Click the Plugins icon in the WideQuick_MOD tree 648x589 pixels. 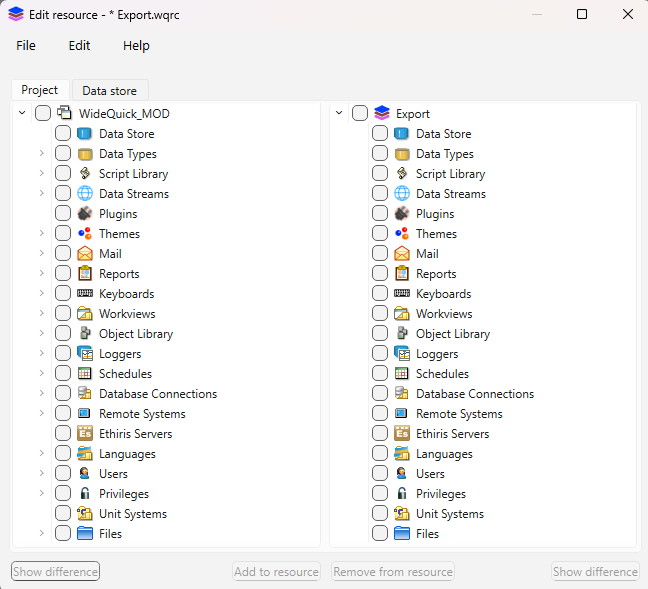pyautogui.click(x=85, y=214)
